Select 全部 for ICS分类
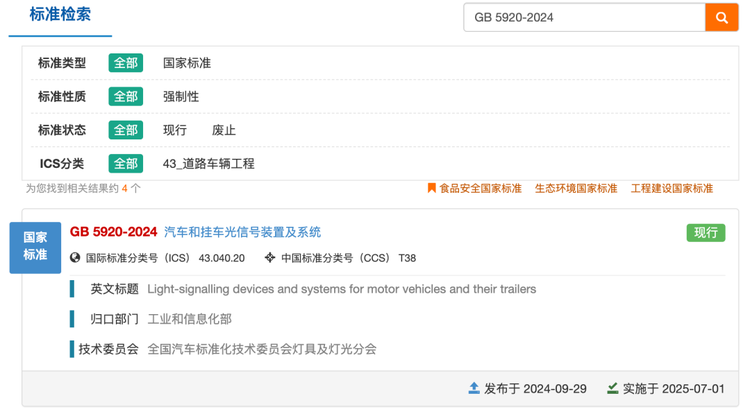This screenshot has width=750, height=414. [126, 163]
